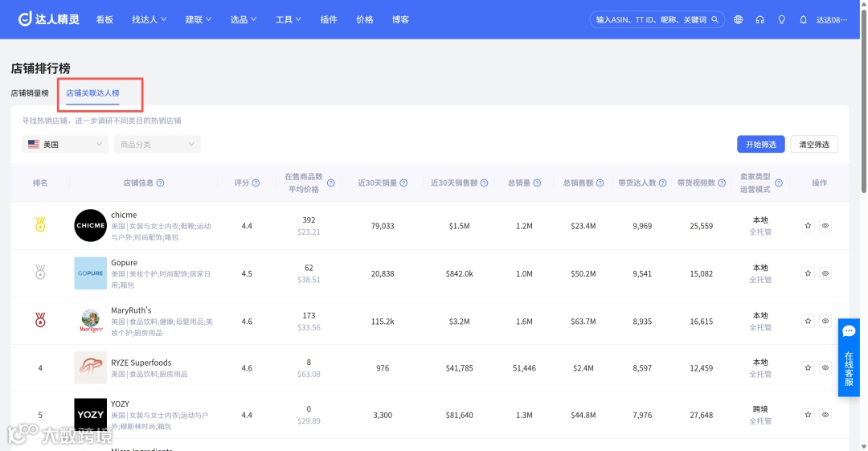
Task: Open the MaryRuth's store name link
Action: [x=131, y=310]
